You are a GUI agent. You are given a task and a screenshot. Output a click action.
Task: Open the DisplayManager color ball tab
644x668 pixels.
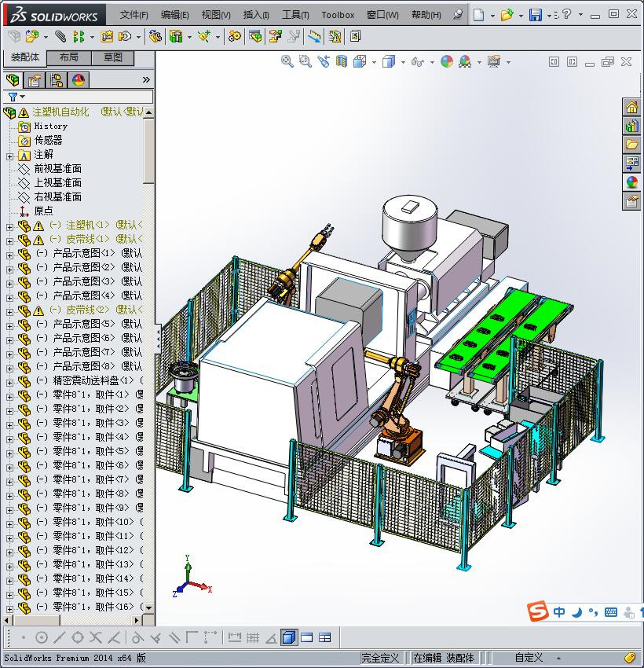click(x=79, y=79)
